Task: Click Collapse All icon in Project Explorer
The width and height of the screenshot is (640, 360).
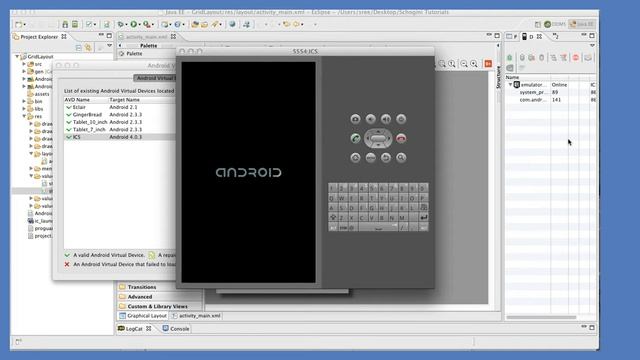Action: coord(79,48)
